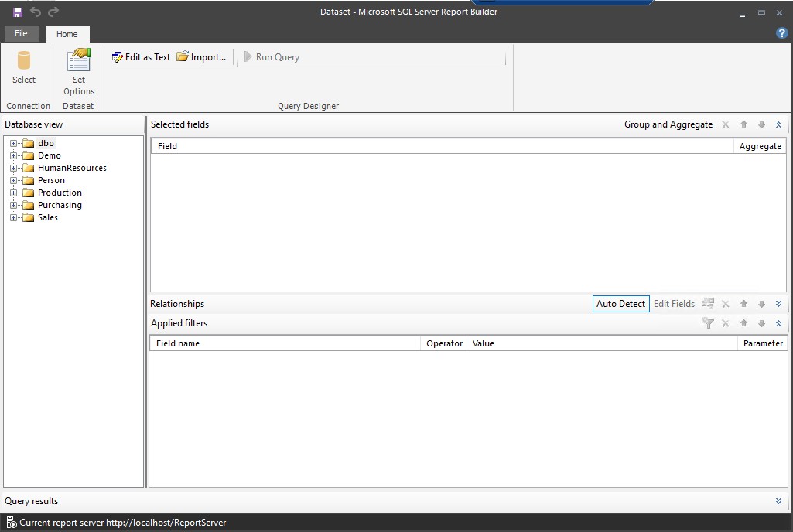Click the add filter funnel icon
The width and height of the screenshot is (793, 532).
708,323
